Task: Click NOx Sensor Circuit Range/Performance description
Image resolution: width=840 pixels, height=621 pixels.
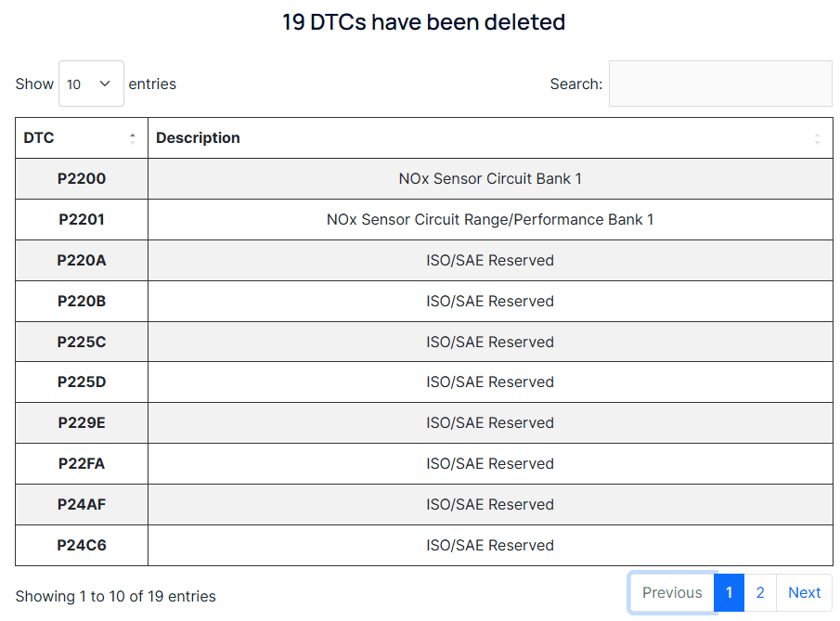Action: tap(490, 219)
